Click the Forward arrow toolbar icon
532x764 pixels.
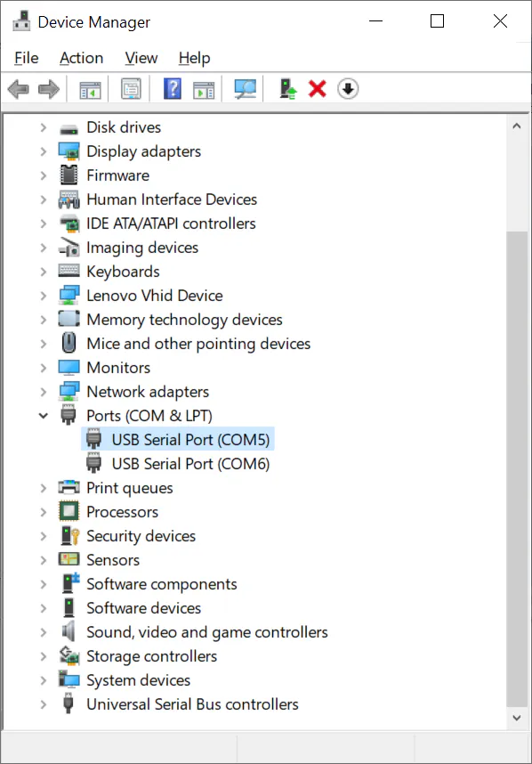coord(49,89)
